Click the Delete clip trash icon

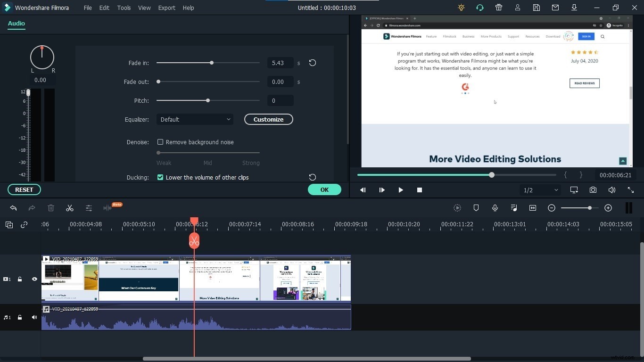pos(51,208)
